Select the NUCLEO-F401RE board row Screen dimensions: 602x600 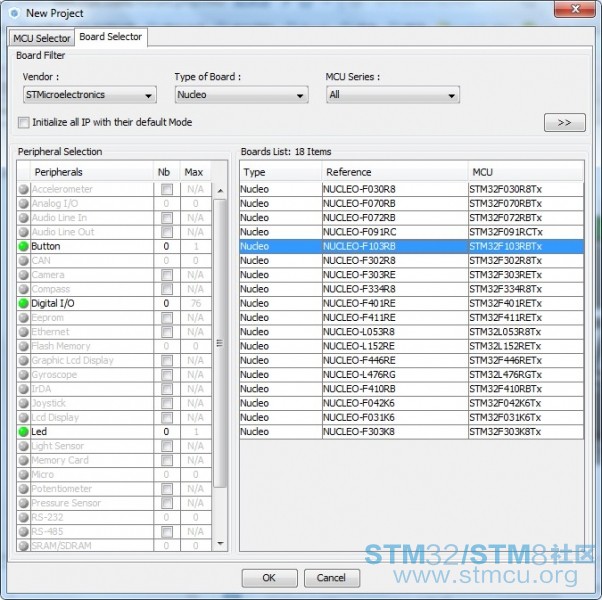click(412, 303)
